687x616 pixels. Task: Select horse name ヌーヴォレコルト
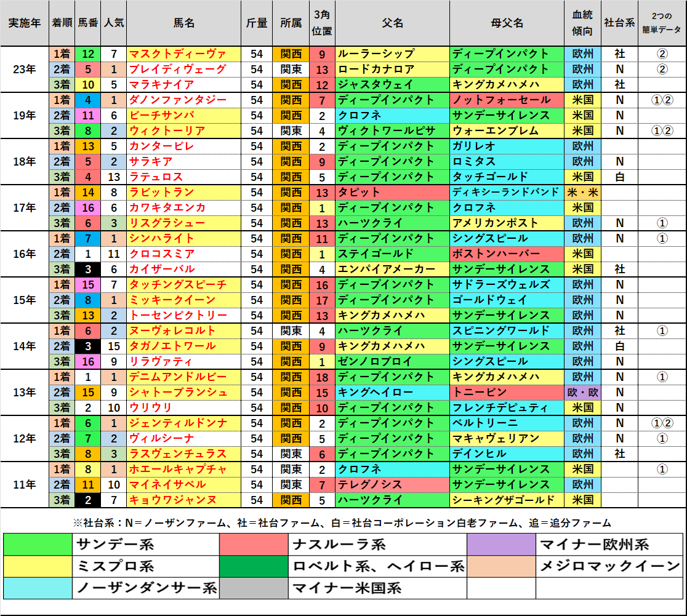tap(183, 331)
